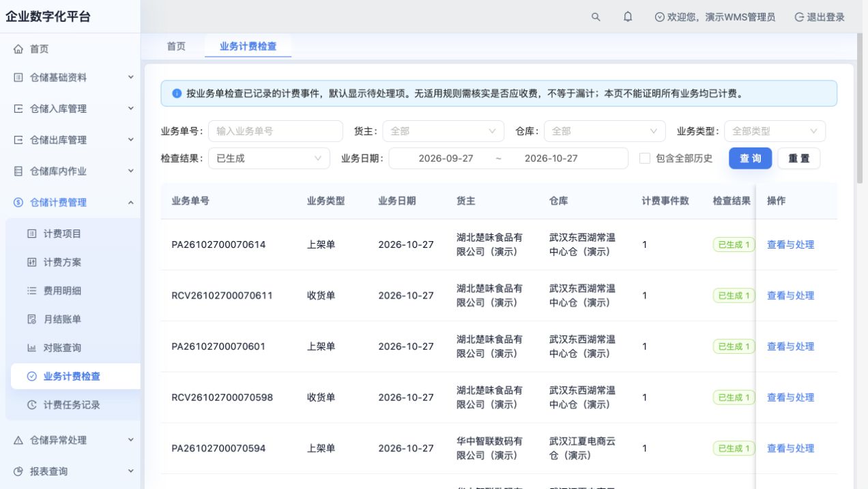
Task: Click the page vertical scrollbar
Action: [x=860, y=109]
